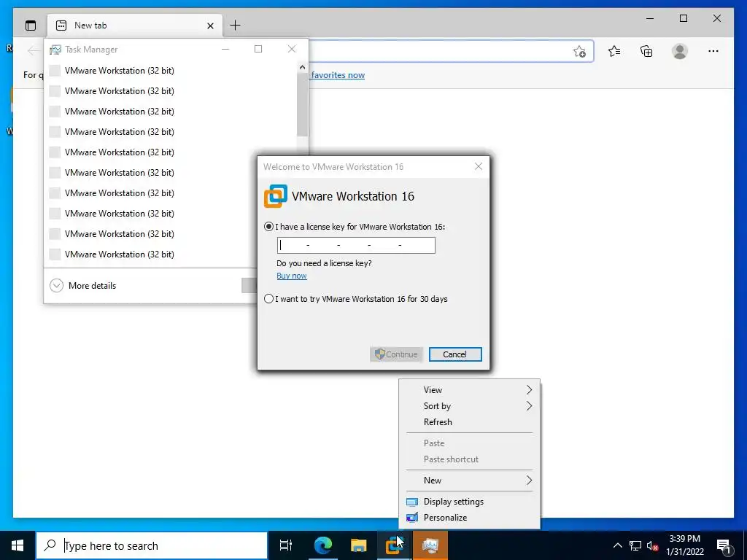The image size is (747, 560).
Task: Click the Personalize icon in the context menu
Action: point(411,518)
